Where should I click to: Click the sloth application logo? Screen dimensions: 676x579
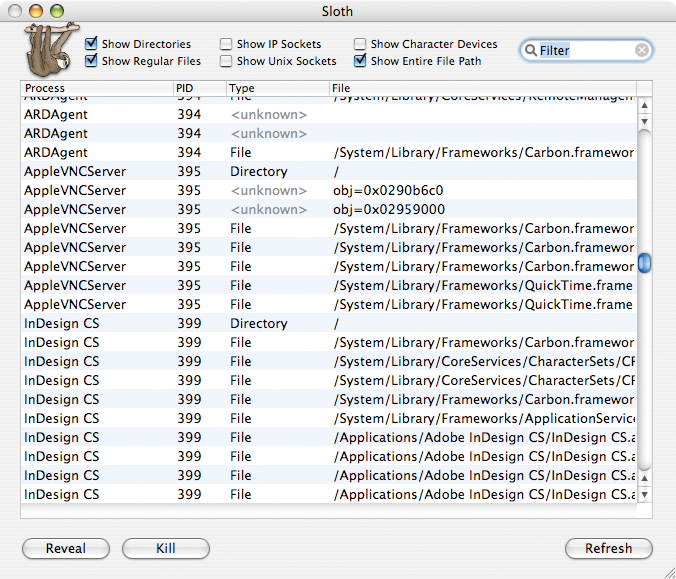pyautogui.click(x=51, y=49)
